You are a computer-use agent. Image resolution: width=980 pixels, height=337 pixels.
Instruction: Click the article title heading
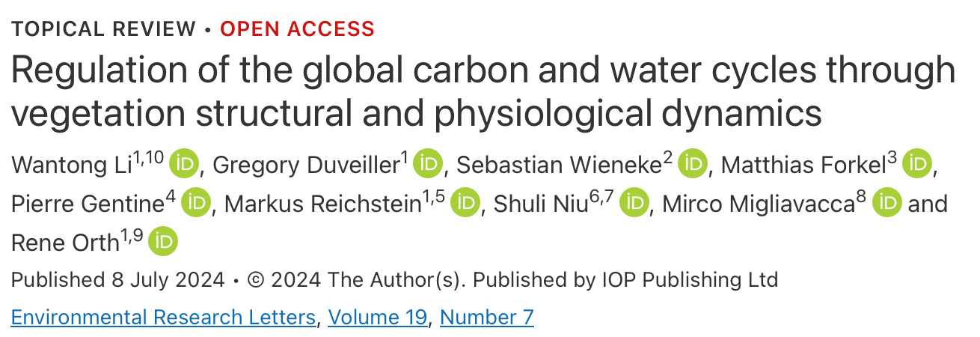click(x=483, y=91)
